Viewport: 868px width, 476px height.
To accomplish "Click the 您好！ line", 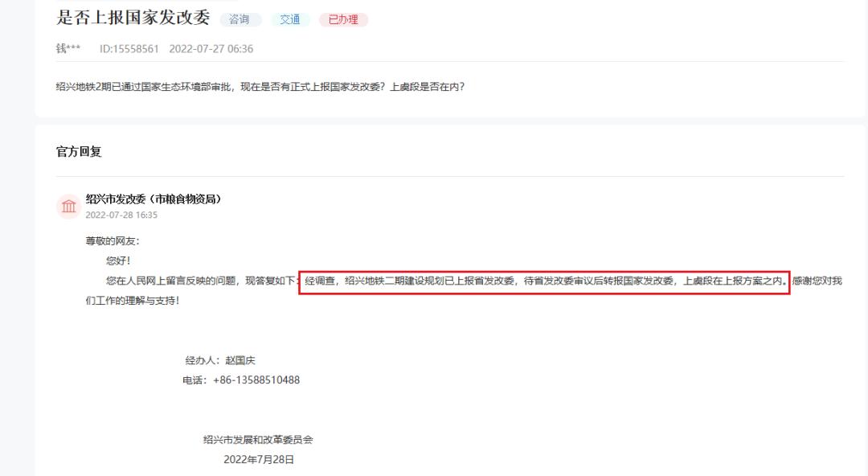I will tap(118, 261).
